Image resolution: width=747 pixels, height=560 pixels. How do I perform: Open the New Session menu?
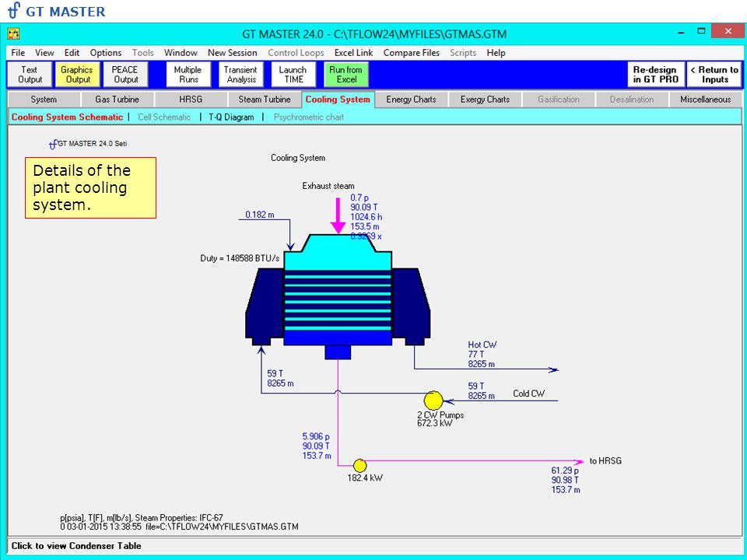click(232, 53)
